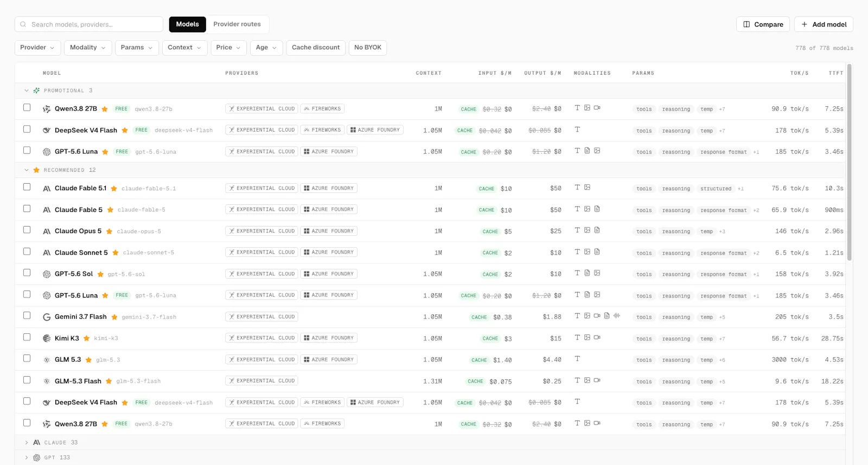868x465 pixels.
Task: Click the claude-sonnet-5 model ID text
Action: pyautogui.click(x=148, y=253)
